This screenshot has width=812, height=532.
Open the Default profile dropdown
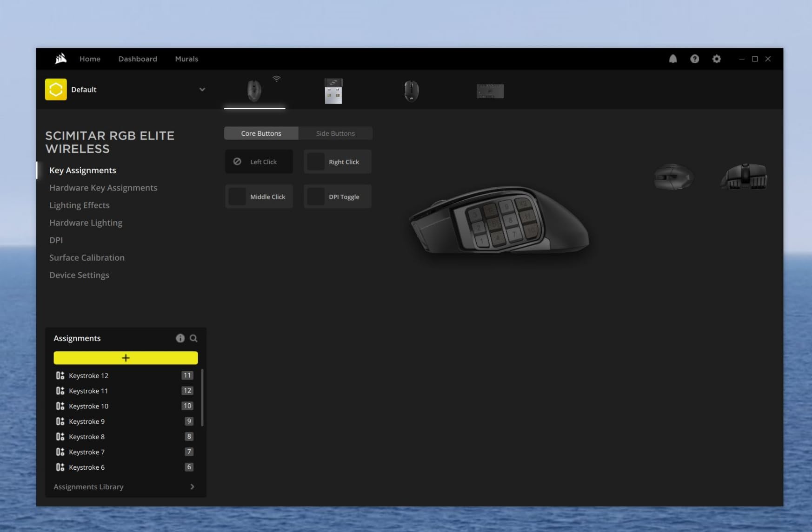[202, 89]
